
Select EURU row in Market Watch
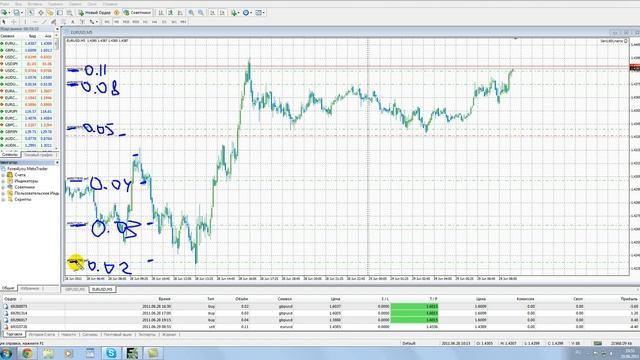[27, 43]
